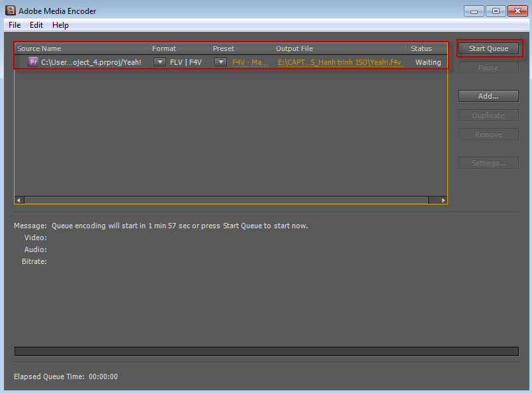Maximize the Adobe Media Encoder window
The image size is (532, 393).
coord(496,11)
